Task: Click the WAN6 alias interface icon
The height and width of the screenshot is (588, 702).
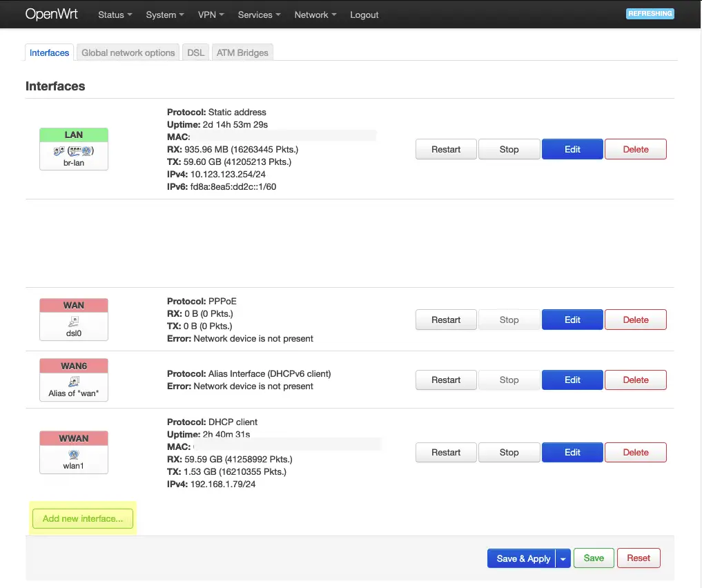Action: pos(73,382)
